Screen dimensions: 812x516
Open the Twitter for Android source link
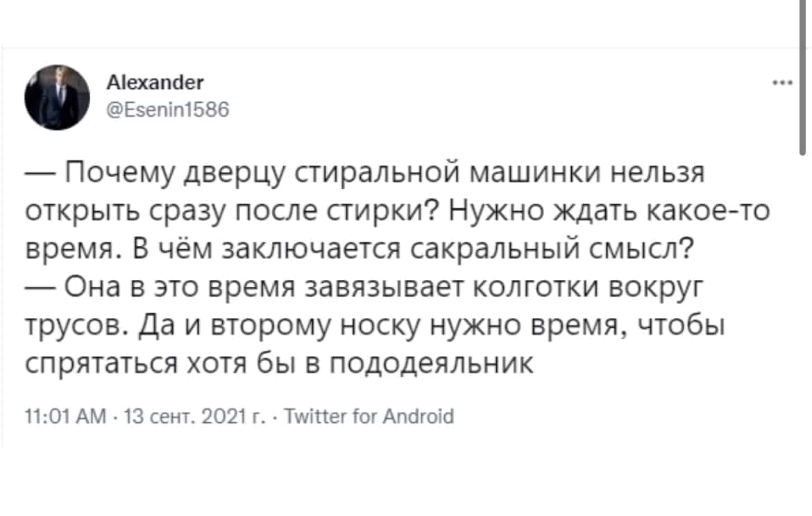pyautogui.click(x=369, y=416)
